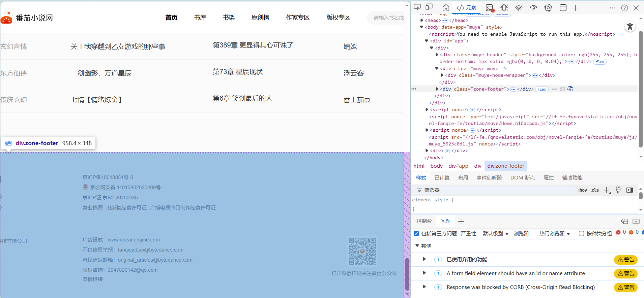Click the accessibility figure floating button

pos(630,27)
